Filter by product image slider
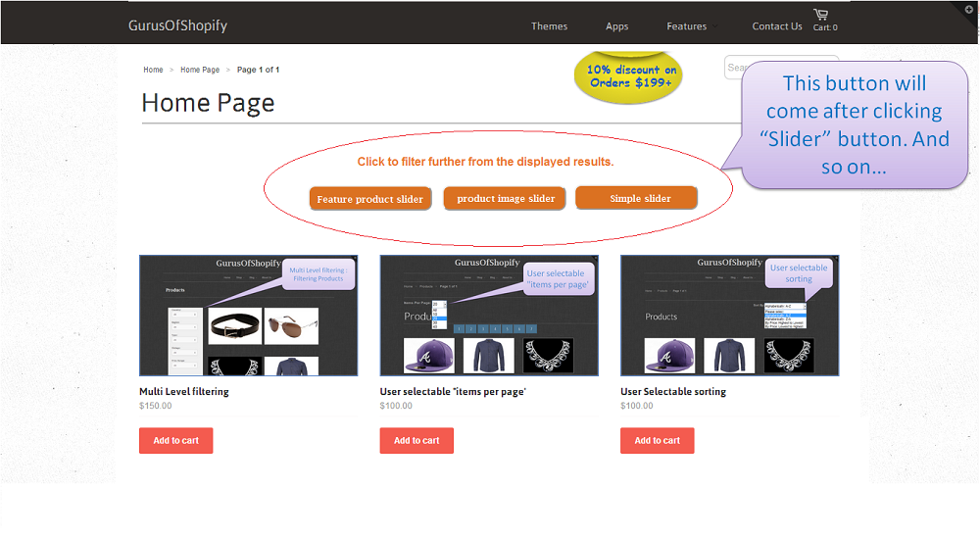This screenshot has width=980, height=539. (x=505, y=198)
